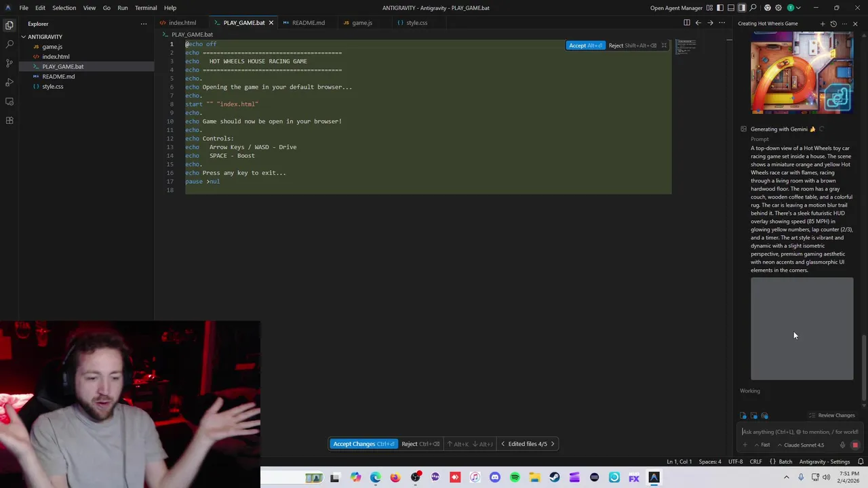Open agent panel more options
This screenshot has height=488, width=868.
pos(844,24)
